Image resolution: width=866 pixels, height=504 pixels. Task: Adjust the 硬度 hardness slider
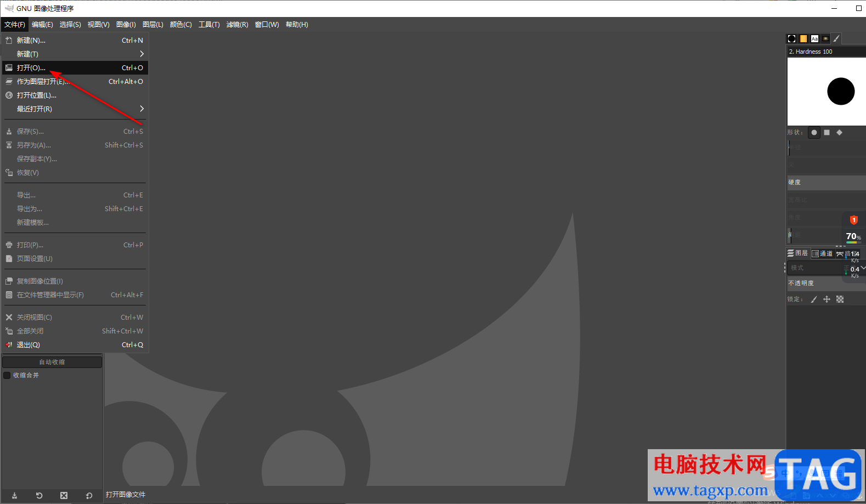click(827, 183)
